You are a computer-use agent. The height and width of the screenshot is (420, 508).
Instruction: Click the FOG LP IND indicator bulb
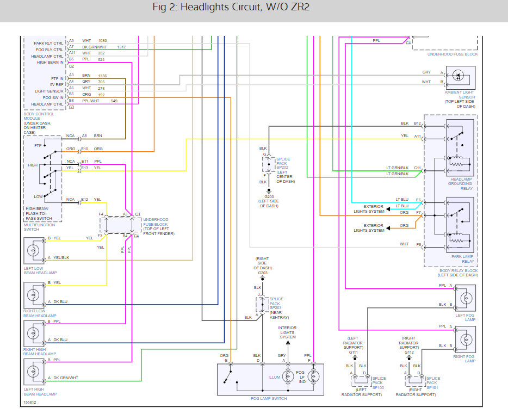(313, 376)
